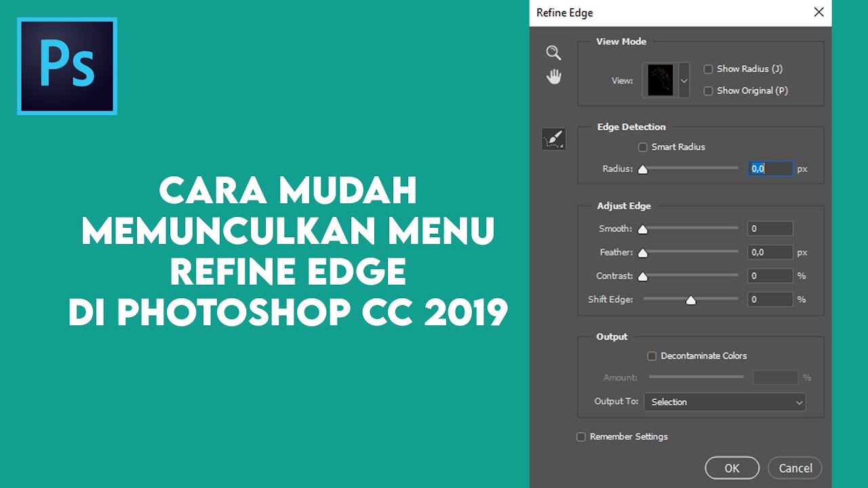Click the Smooth slider handle
This screenshot has width=868, height=488.
pos(643,230)
